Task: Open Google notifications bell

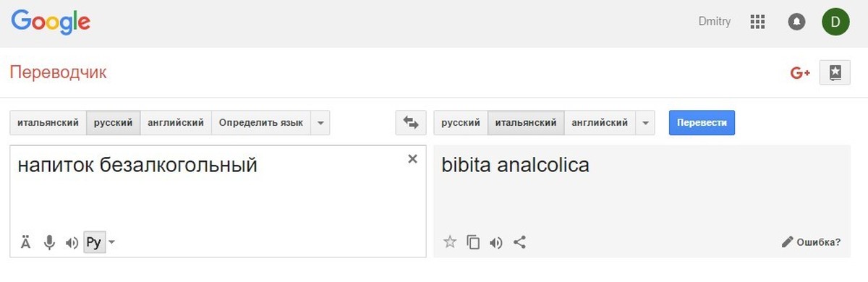Action: click(796, 22)
